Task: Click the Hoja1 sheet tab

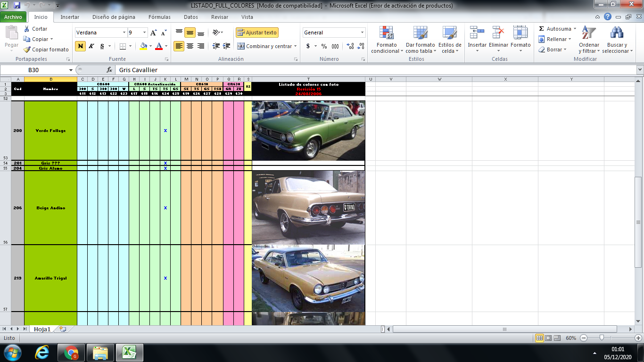Action: 42,329
